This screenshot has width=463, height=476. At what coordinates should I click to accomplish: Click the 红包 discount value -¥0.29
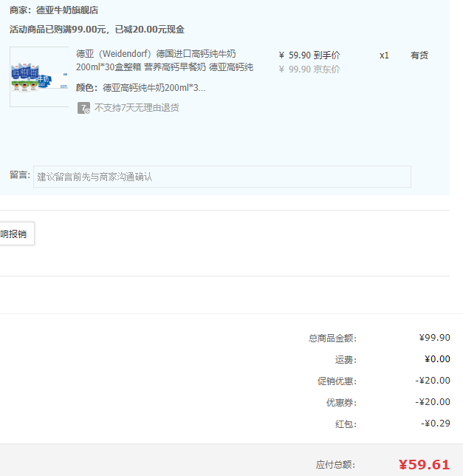(436, 424)
